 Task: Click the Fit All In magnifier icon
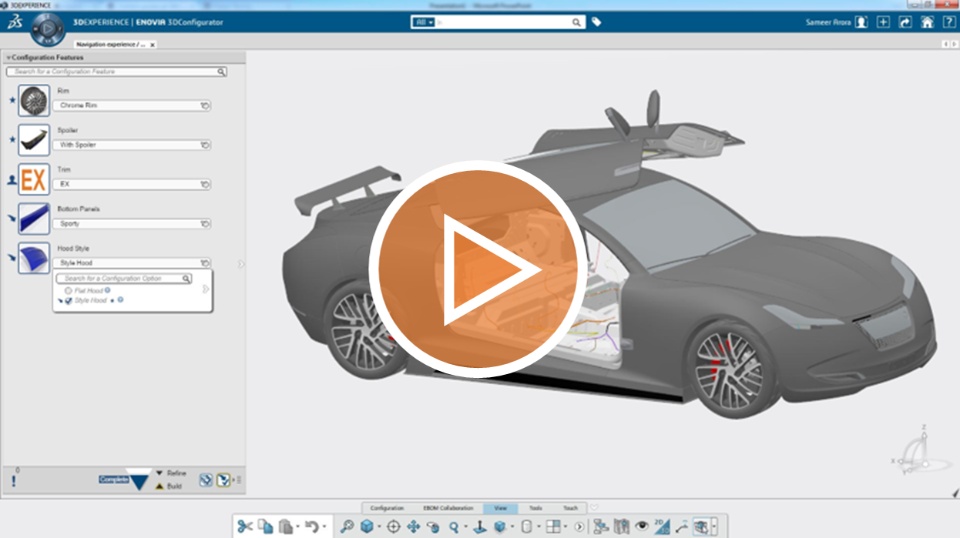(347, 526)
